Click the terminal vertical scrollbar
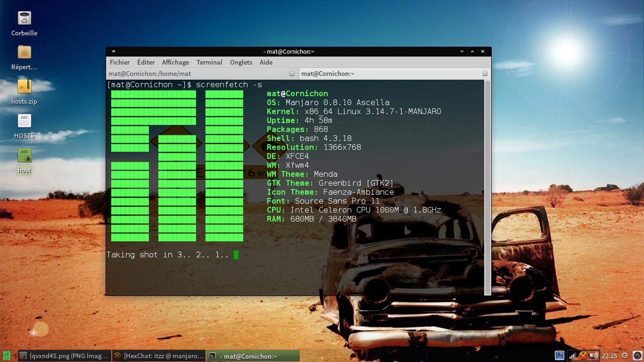 point(487,189)
